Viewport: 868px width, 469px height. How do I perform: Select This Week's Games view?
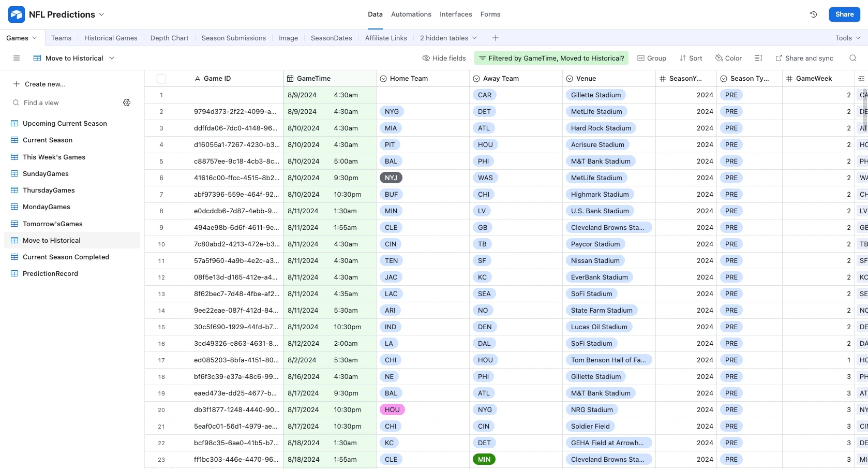pyautogui.click(x=72, y=157)
